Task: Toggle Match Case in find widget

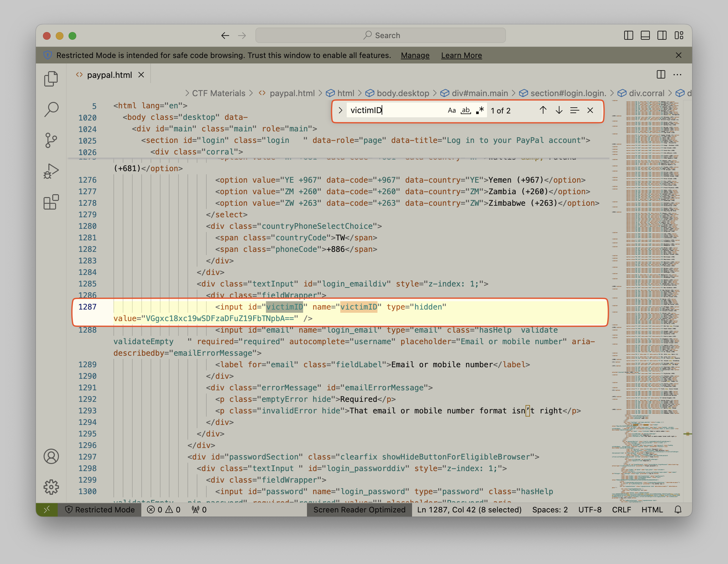Action: tap(451, 110)
